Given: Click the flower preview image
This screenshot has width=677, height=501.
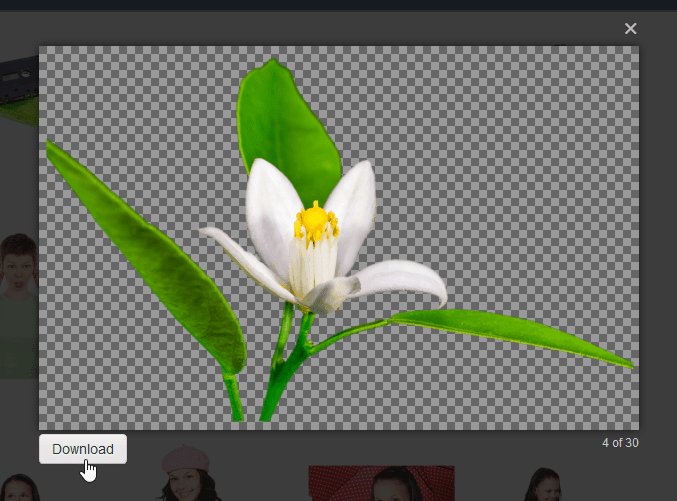Looking at the screenshot, I should point(339,238).
